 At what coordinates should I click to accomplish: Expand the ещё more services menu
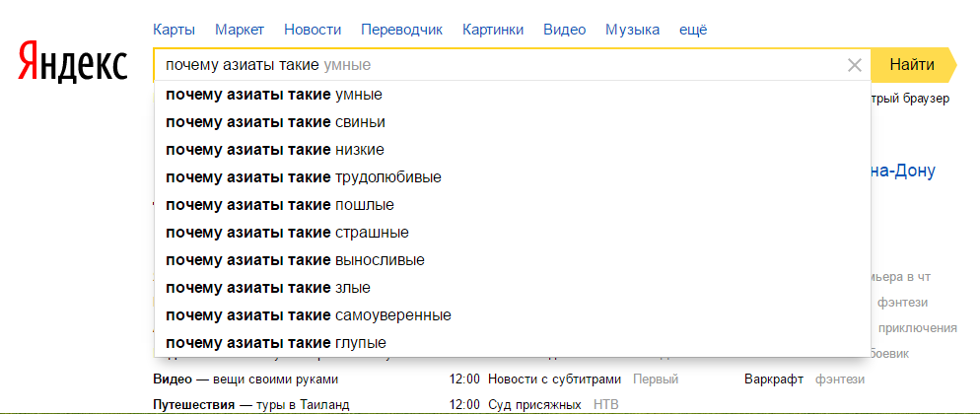pyautogui.click(x=693, y=30)
